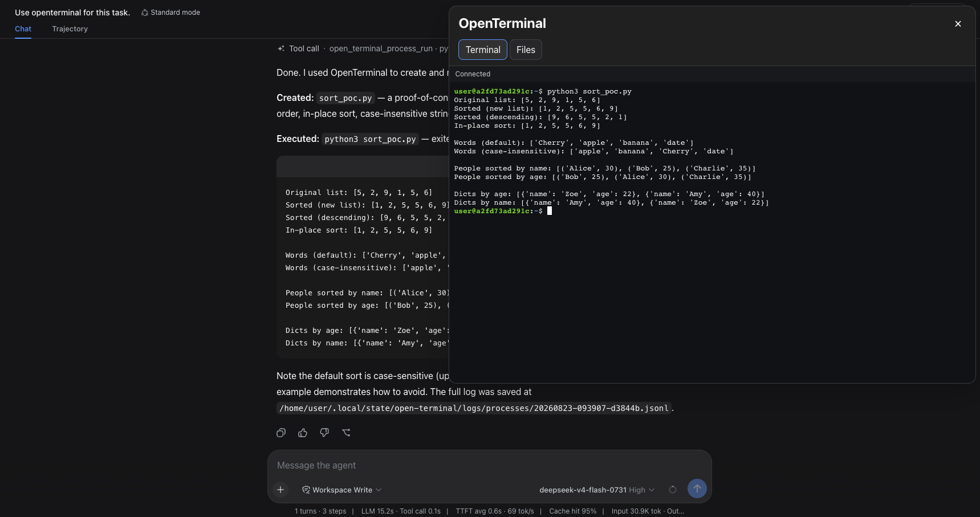Click the terminal prompt cursor line
The width and height of the screenshot is (980, 517).
(503, 211)
